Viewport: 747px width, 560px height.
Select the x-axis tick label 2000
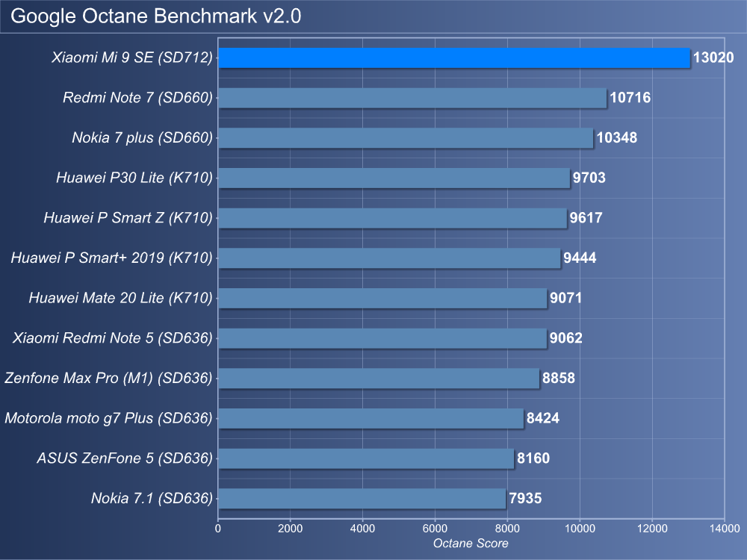click(290, 528)
